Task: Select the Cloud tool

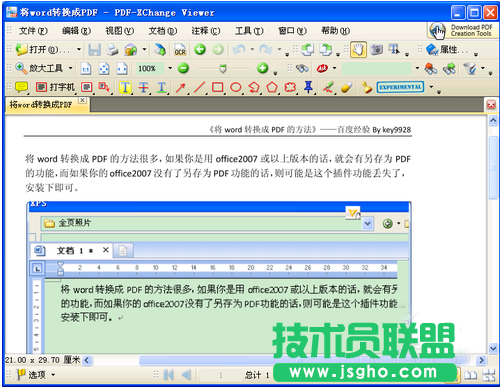Action: pos(290,87)
